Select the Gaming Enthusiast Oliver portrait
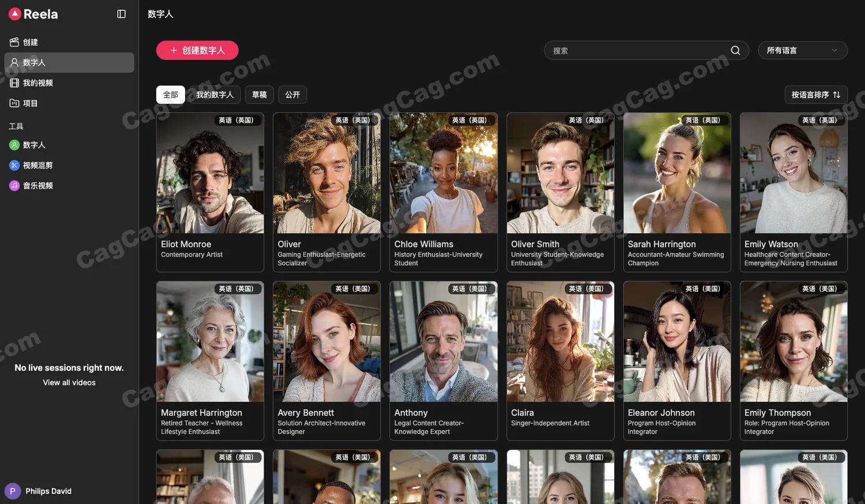865x504 pixels. coord(327,173)
